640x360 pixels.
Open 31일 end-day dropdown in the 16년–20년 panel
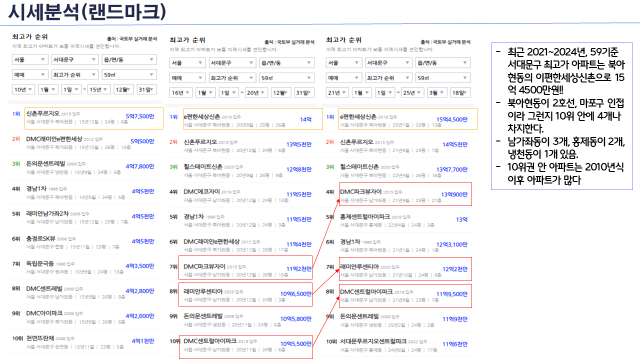click(304, 93)
